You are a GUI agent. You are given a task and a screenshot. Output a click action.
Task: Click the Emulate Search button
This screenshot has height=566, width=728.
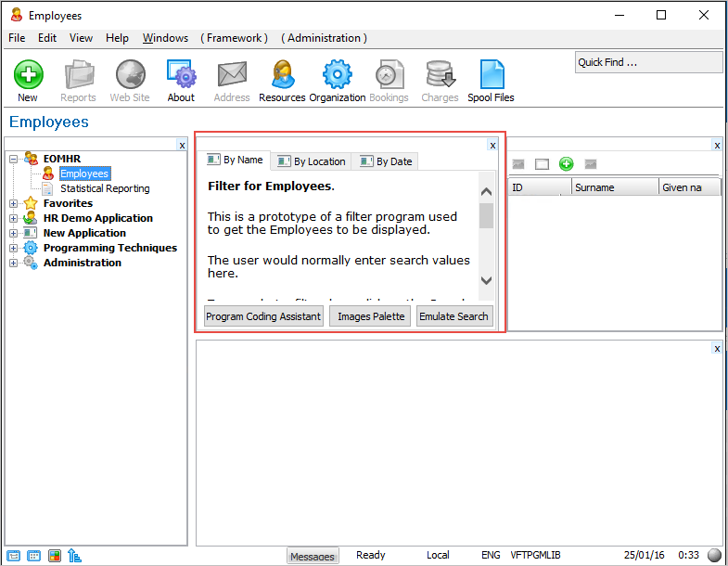[454, 316]
